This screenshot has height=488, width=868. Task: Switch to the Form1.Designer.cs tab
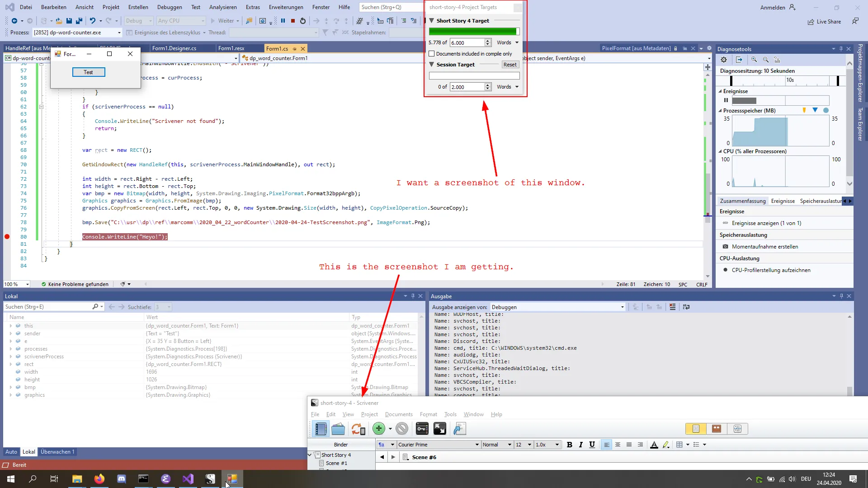(174, 48)
